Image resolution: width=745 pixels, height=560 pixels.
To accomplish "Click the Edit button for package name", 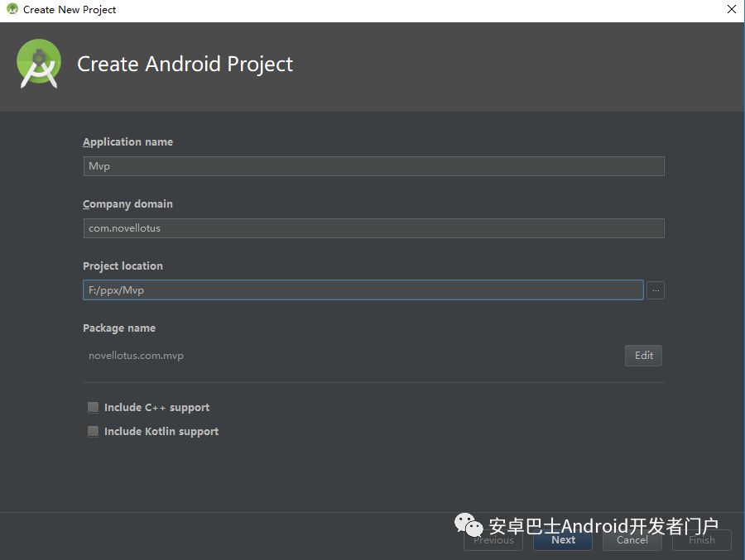I will pyautogui.click(x=643, y=356).
